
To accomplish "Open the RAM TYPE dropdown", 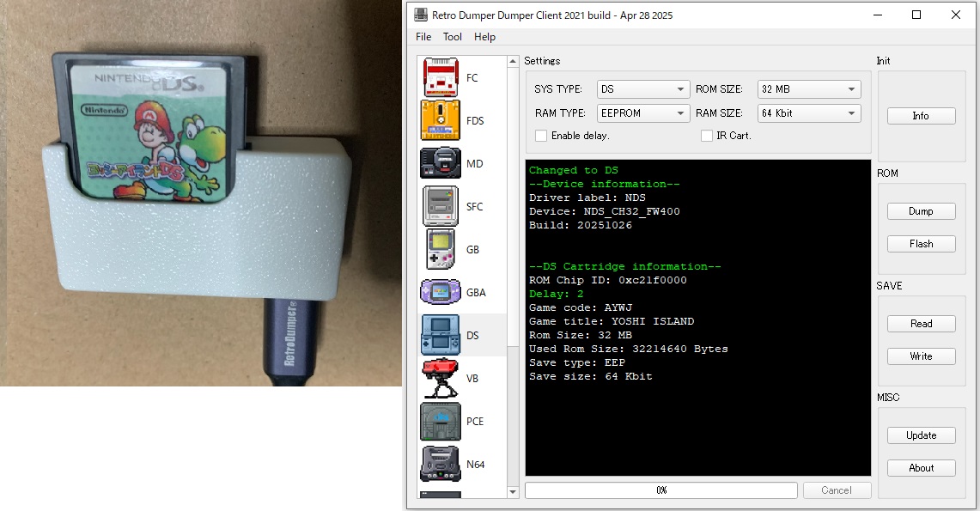I will click(x=643, y=113).
